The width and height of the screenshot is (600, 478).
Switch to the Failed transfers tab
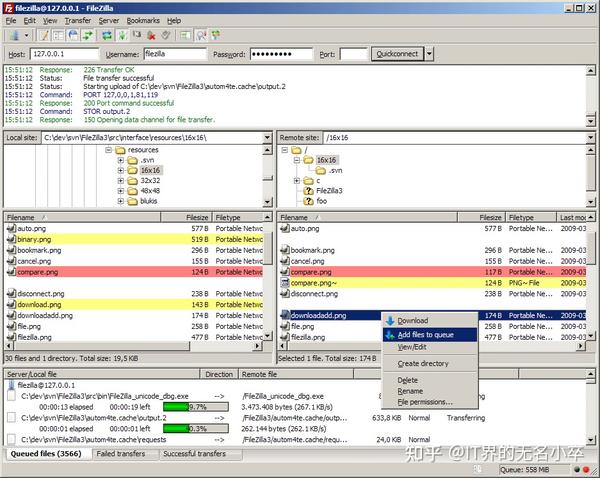click(121, 454)
